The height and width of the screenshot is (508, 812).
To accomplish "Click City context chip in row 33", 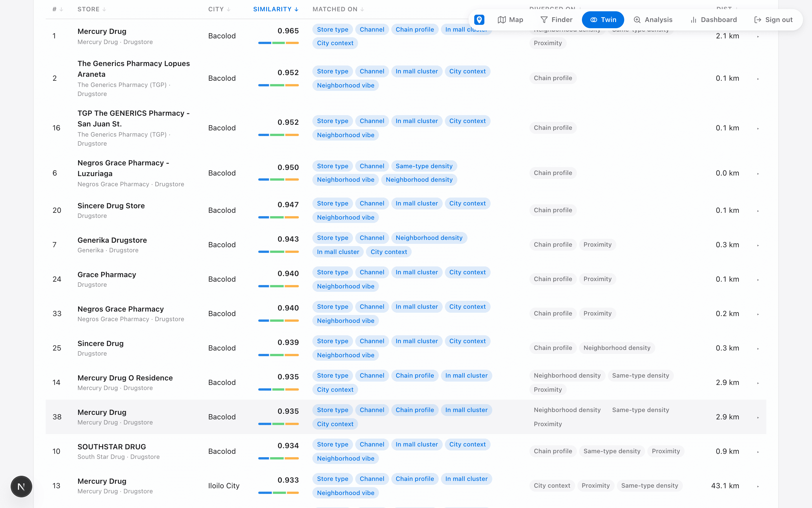I will pos(467,307).
